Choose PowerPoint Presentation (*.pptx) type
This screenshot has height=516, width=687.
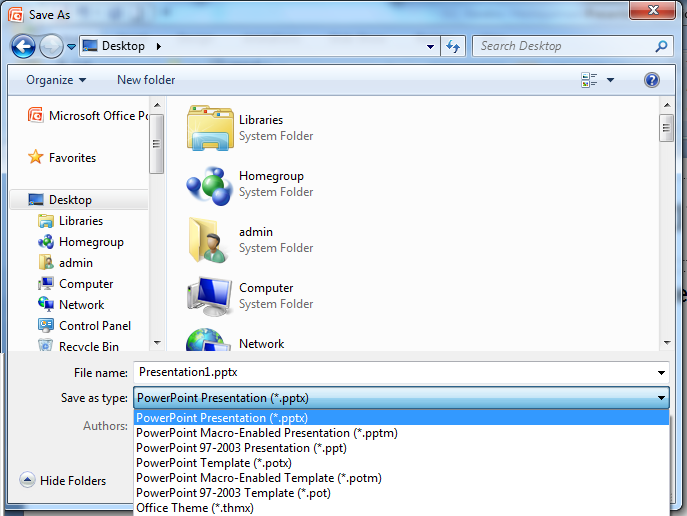[x=401, y=418]
